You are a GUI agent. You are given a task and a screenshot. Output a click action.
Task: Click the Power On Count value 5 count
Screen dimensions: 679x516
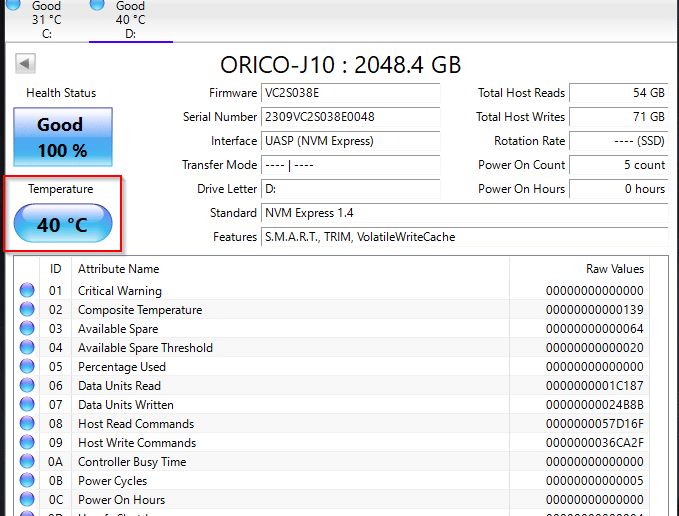click(619, 165)
